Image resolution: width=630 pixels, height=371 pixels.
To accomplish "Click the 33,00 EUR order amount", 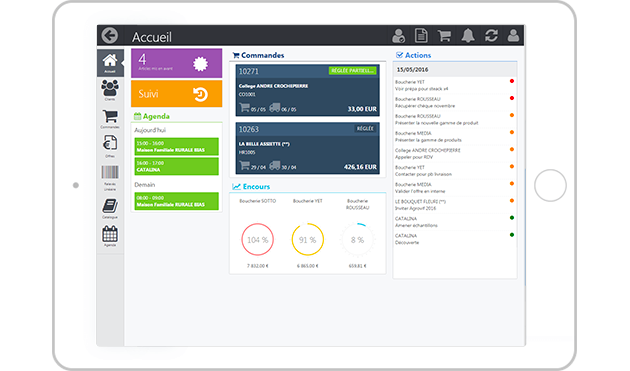I will tap(362, 109).
